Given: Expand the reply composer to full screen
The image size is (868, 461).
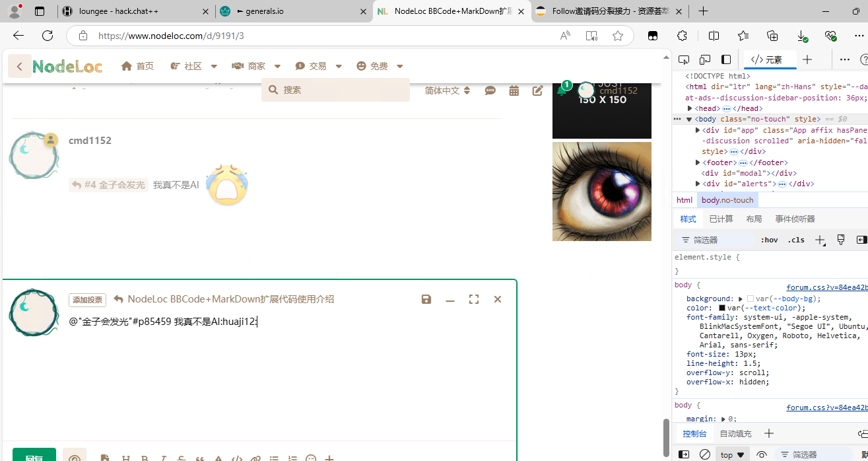Looking at the screenshot, I should 474,299.
